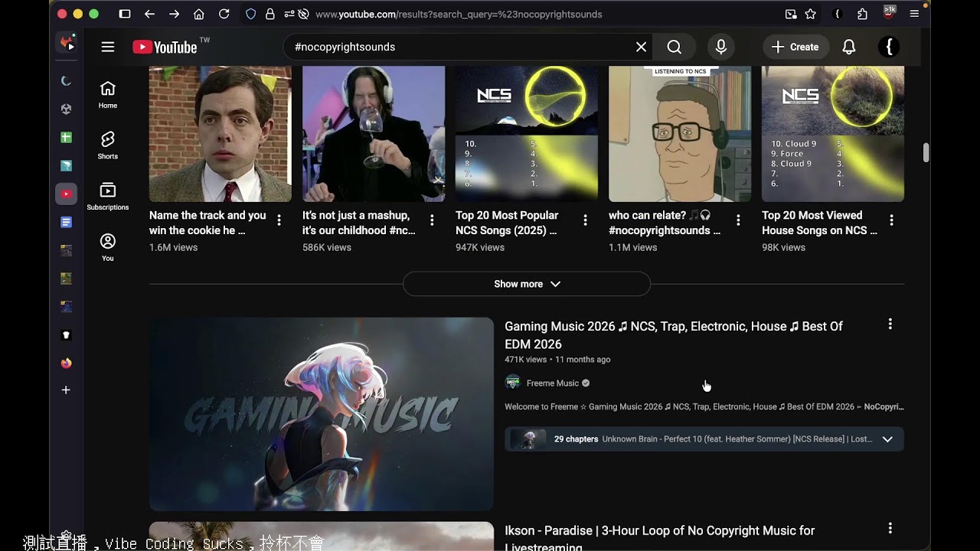Image resolution: width=980 pixels, height=551 pixels.
Task: View site security lock info
Action: (x=270, y=14)
